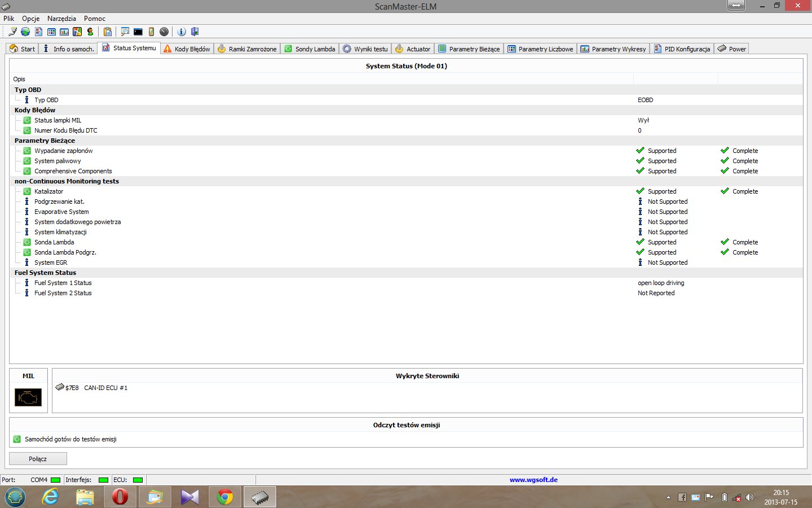Switch to the Kody Błędów tab

tap(187, 49)
